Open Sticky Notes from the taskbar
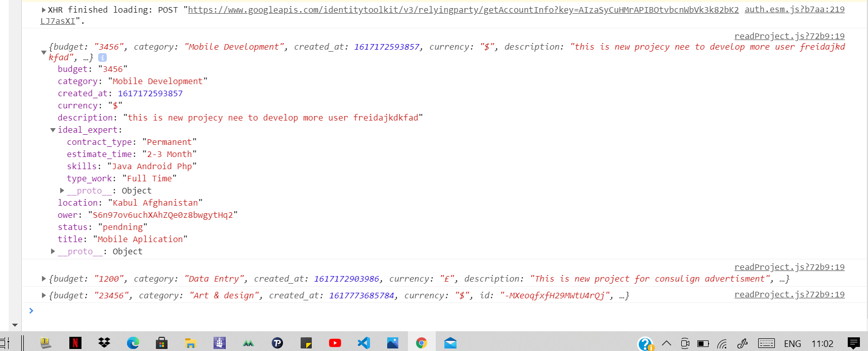The image size is (868, 351). [306, 343]
